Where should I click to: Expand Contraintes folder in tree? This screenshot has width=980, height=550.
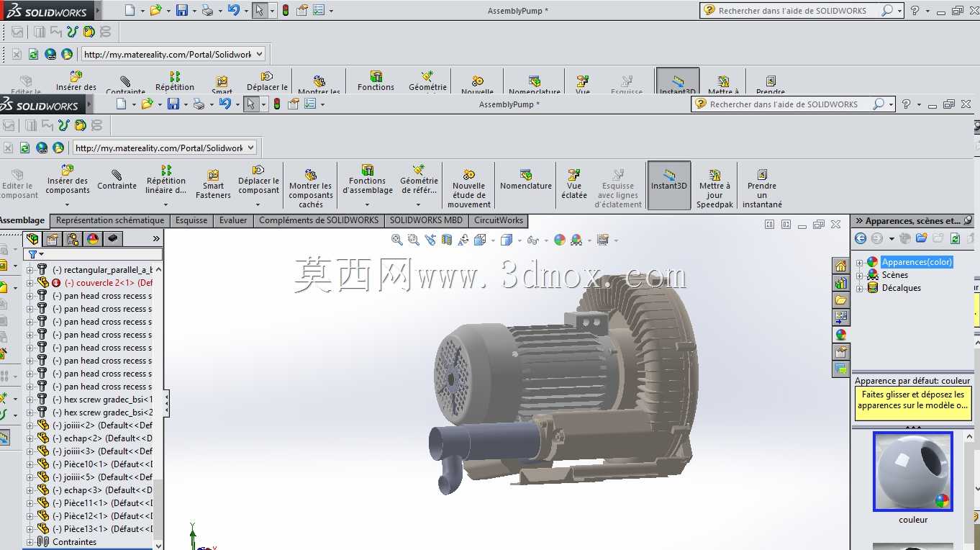coord(30,542)
